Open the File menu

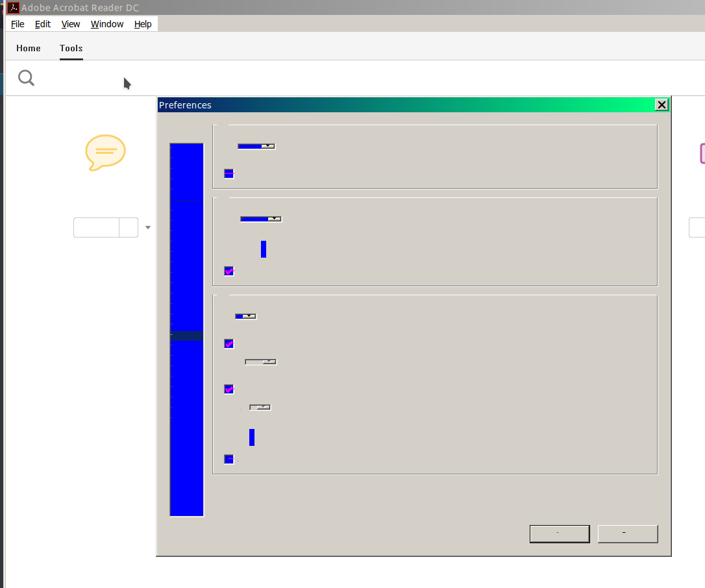coord(18,24)
